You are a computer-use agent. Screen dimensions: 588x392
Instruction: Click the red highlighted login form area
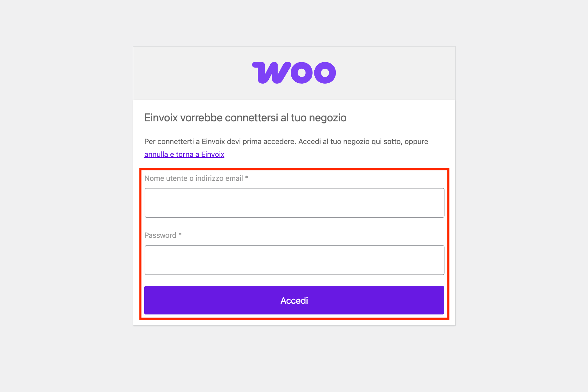(x=294, y=242)
